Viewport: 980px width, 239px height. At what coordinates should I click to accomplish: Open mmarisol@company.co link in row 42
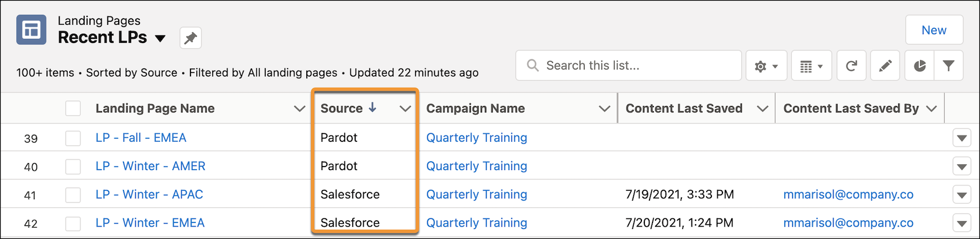click(848, 223)
